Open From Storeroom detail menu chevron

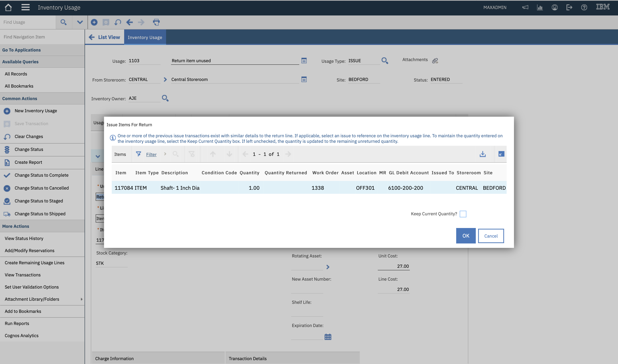click(165, 79)
